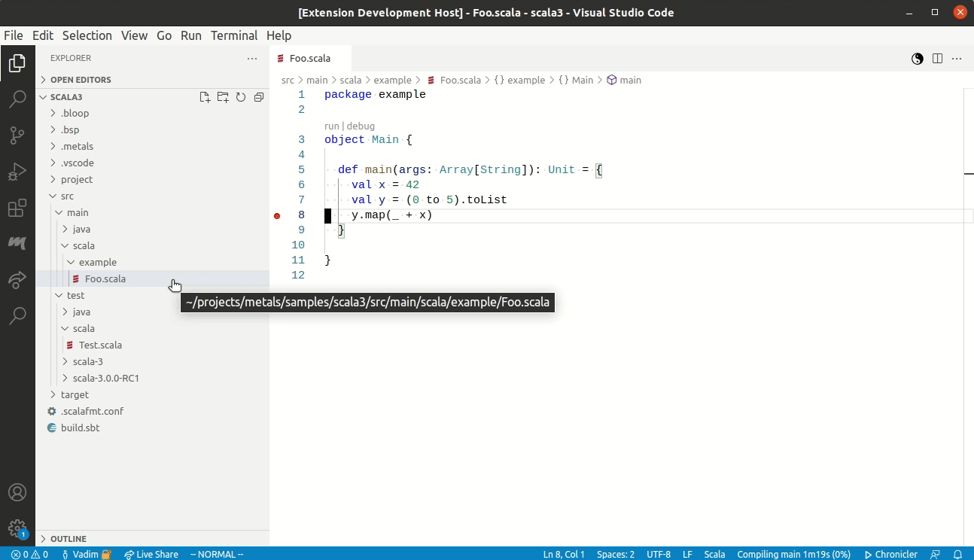Image resolution: width=974 pixels, height=560 pixels.
Task: Open the Run menu
Action: pos(191,35)
